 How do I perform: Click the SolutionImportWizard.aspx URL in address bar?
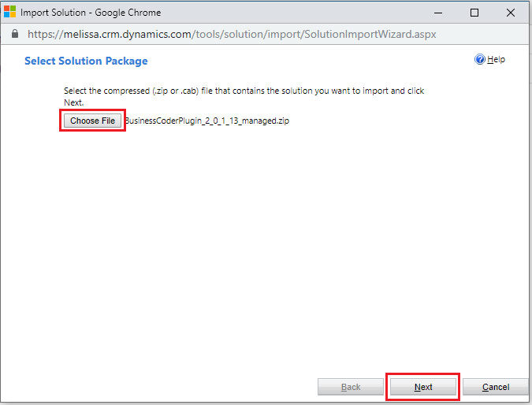coord(232,35)
